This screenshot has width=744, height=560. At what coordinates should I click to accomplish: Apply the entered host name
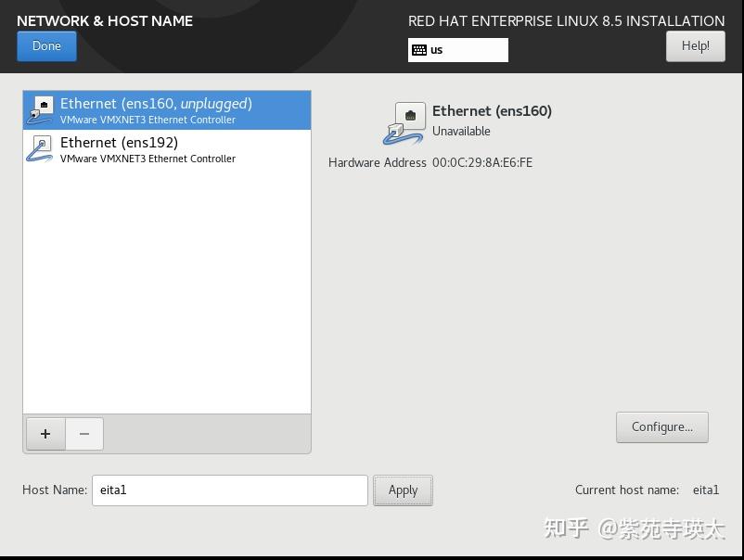(x=403, y=490)
